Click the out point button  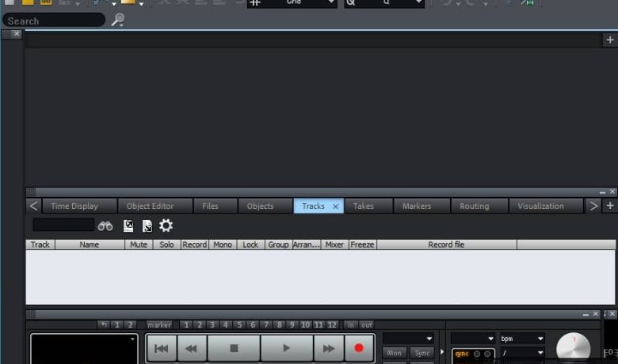pyautogui.click(x=367, y=325)
